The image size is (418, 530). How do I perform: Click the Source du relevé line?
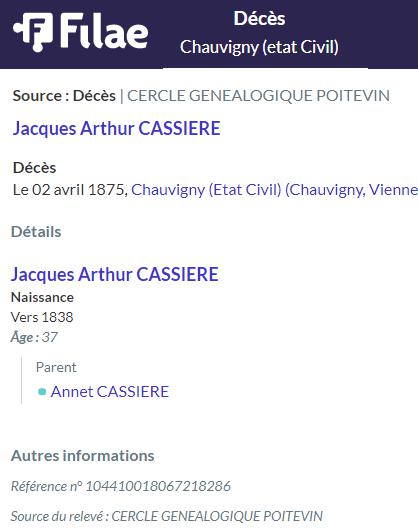click(x=167, y=516)
